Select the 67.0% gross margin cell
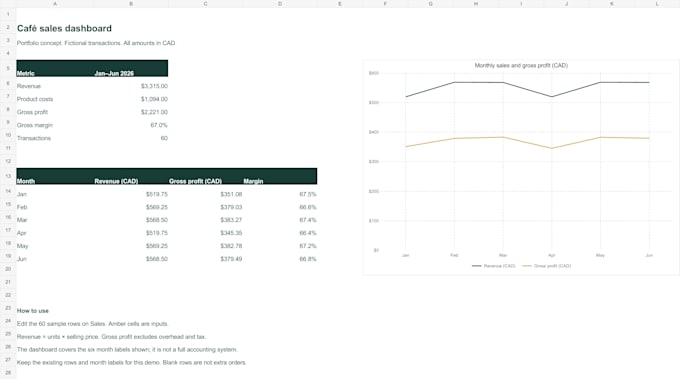 point(159,125)
